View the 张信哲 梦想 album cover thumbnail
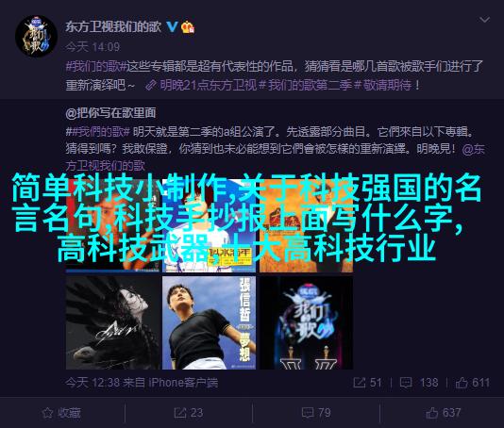 point(210,322)
